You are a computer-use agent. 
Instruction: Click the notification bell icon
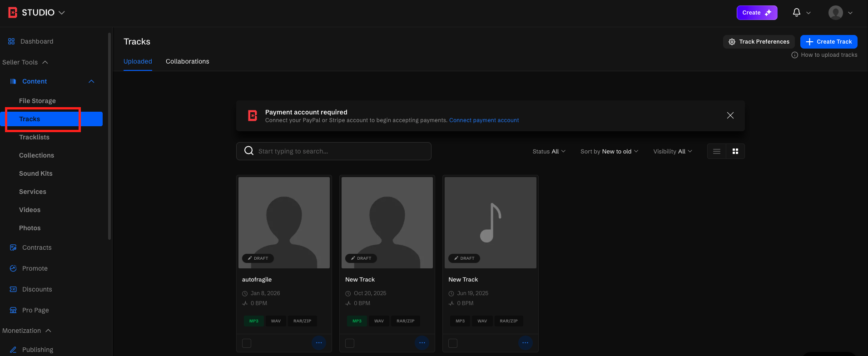[x=796, y=13]
